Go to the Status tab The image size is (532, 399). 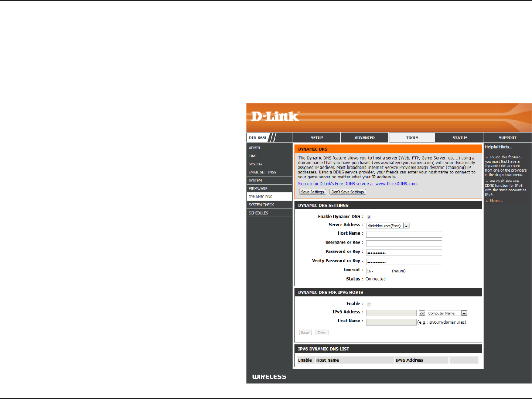460,138
